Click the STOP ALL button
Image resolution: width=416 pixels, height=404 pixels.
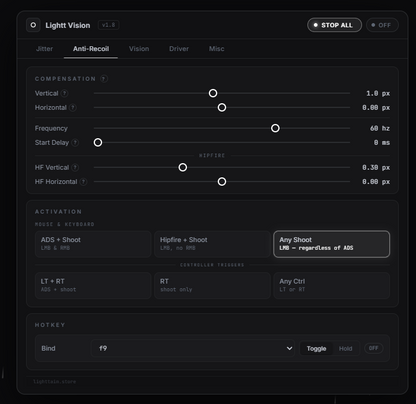(334, 25)
